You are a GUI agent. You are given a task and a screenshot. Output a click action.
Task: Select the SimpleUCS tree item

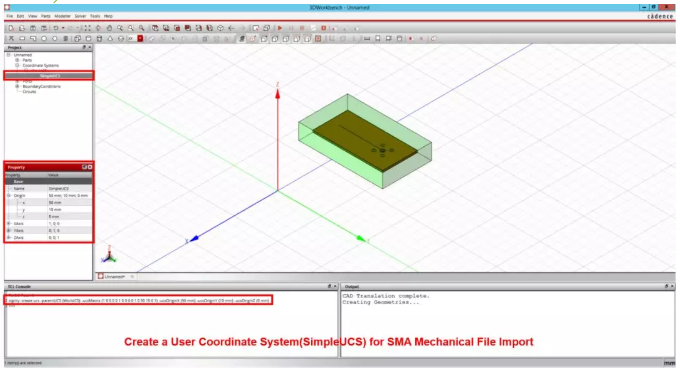pos(49,76)
